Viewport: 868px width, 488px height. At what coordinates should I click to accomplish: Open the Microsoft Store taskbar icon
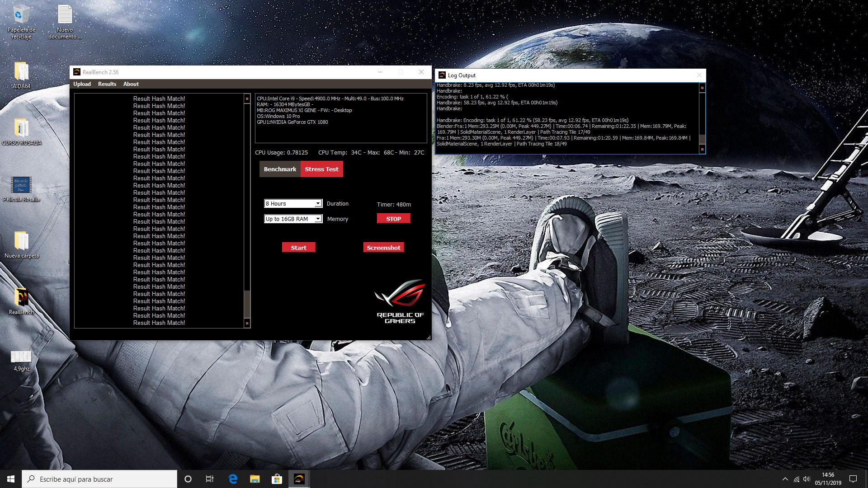[x=277, y=479]
